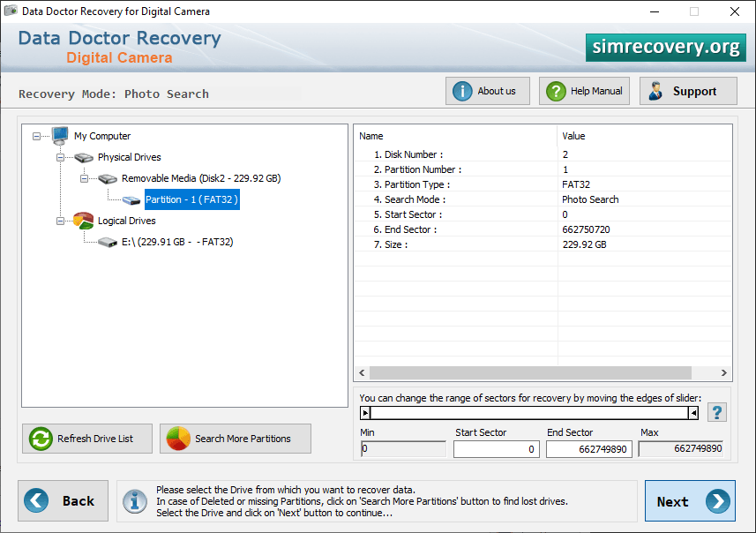Click the green Refresh arrows icon
Screen dimensions: 756x533
point(41,439)
